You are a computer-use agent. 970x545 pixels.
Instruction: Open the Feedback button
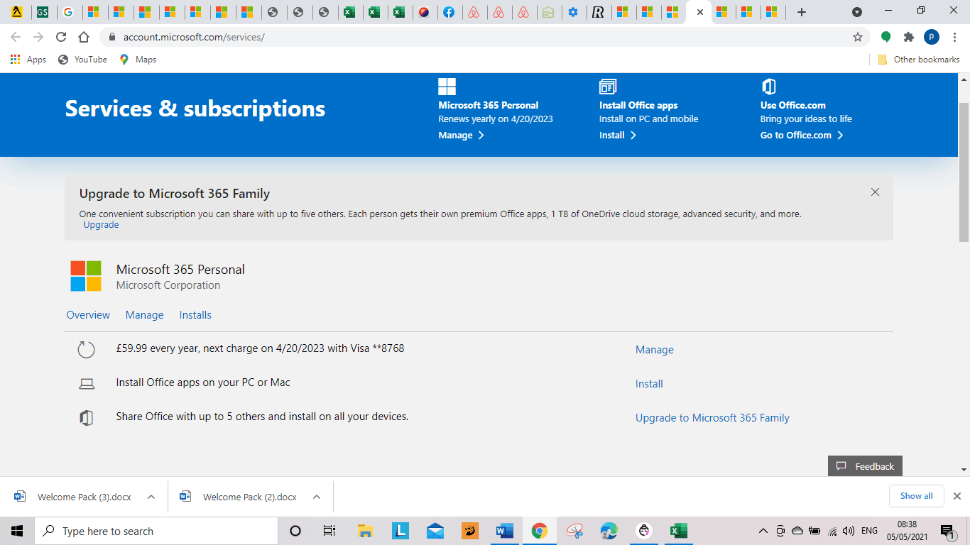point(865,466)
